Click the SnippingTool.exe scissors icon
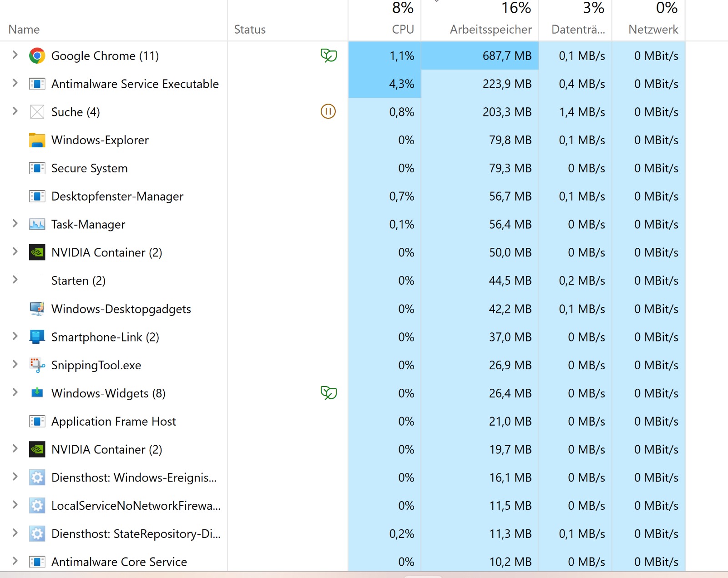Image resolution: width=728 pixels, height=578 pixels. [x=37, y=365]
